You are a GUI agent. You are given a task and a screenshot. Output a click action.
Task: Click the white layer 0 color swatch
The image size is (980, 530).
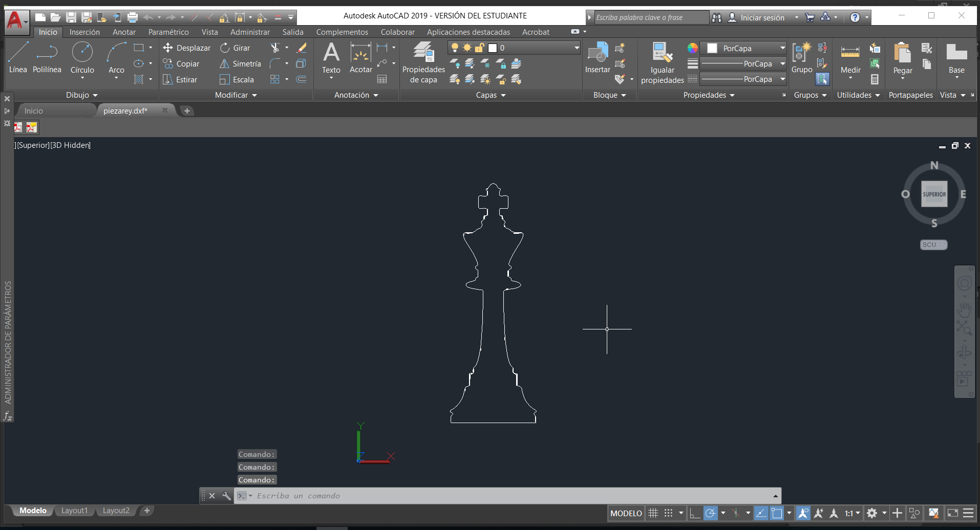(x=493, y=48)
